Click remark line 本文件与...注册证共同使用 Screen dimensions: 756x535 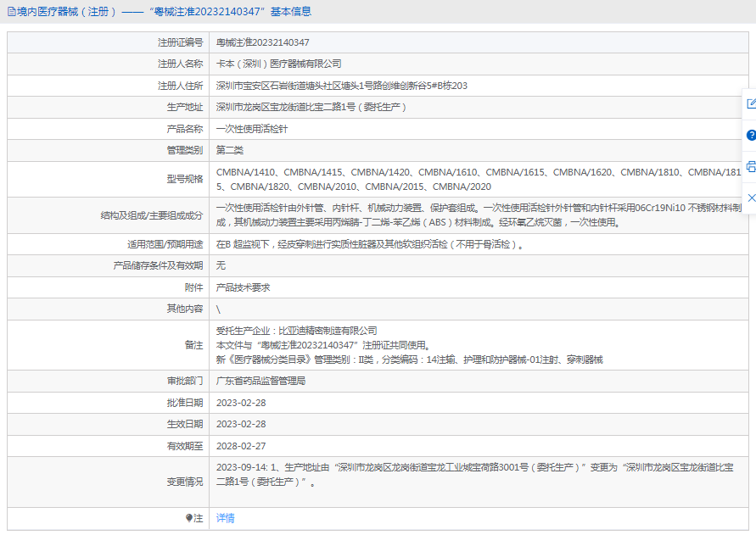pos(323,345)
